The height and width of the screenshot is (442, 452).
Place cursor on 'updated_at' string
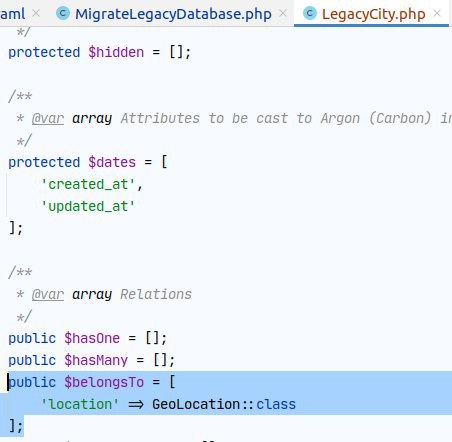(x=88, y=206)
